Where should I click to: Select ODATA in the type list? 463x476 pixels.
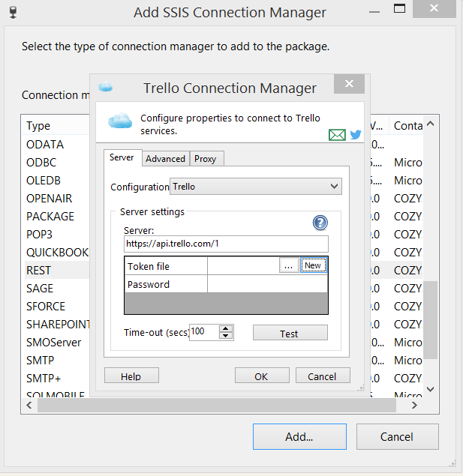[45, 145]
